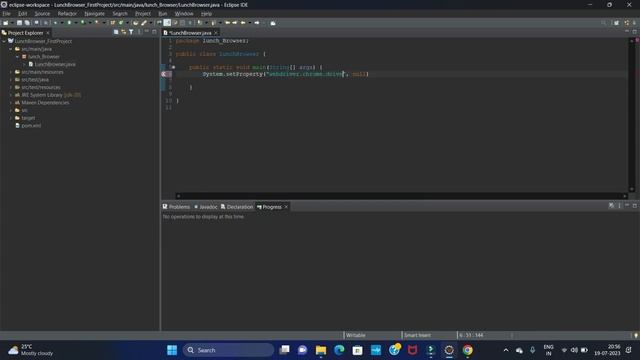Click the Windows taskbar Search box
This screenshot has width=640, height=360.
click(229, 350)
